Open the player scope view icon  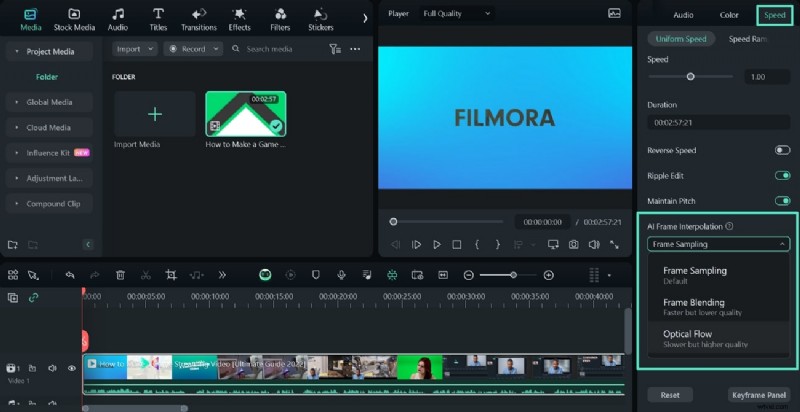tap(614, 14)
